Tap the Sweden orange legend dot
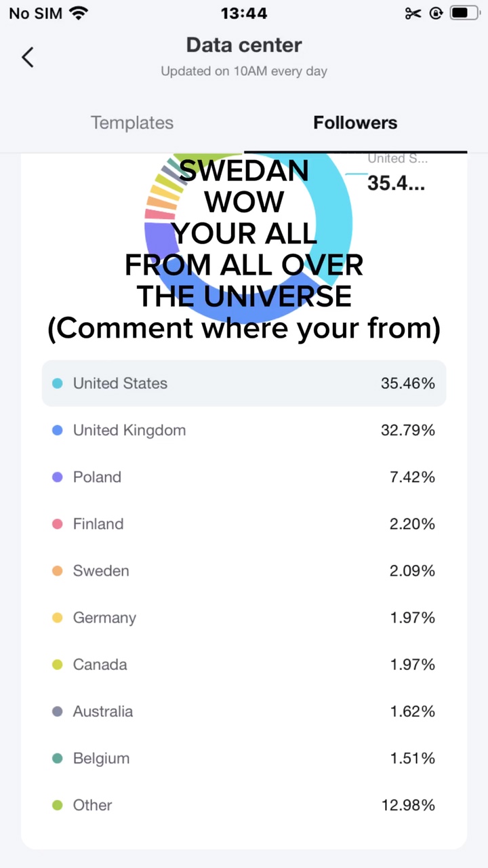The width and height of the screenshot is (488, 868). [x=58, y=570]
